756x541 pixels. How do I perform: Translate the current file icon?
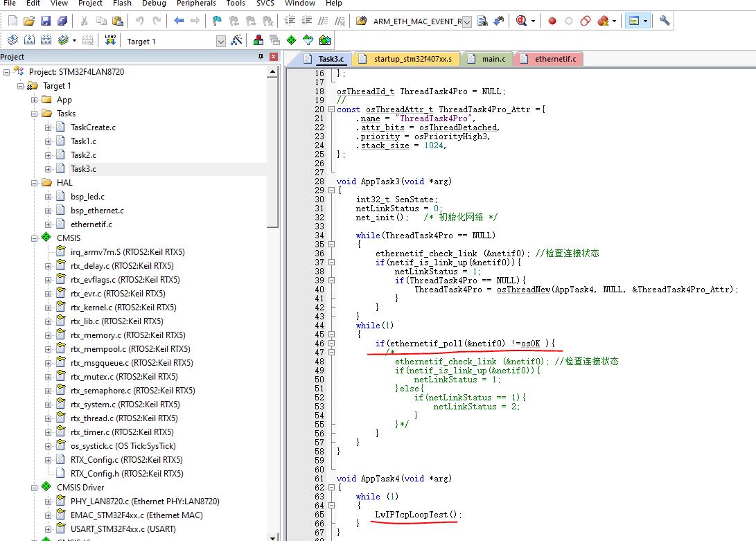pos(13,40)
